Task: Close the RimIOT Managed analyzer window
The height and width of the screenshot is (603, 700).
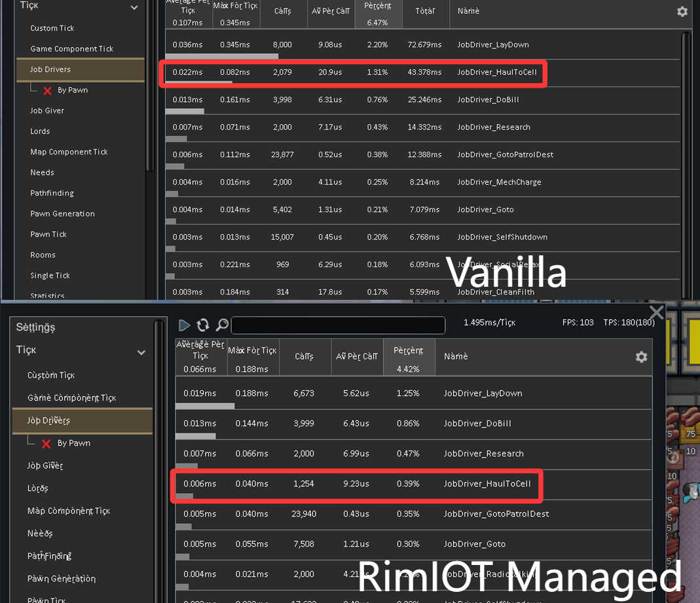Action: coord(656,312)
